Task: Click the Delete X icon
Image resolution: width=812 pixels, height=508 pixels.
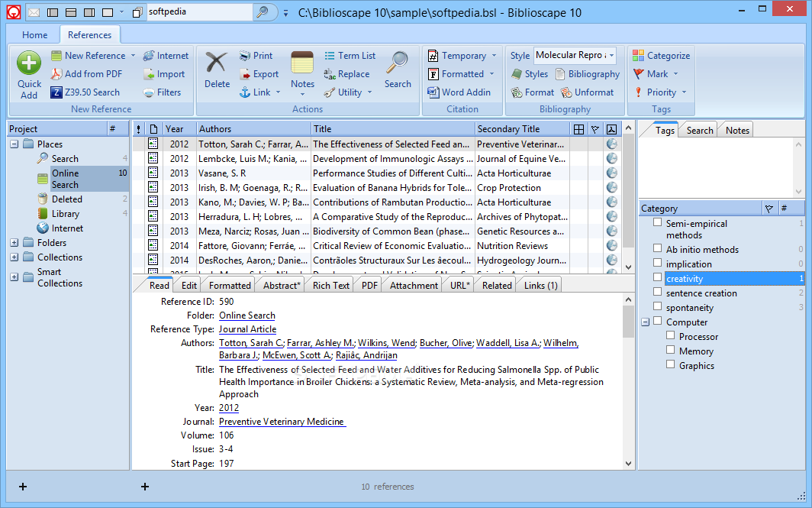Action: point(217,63)
